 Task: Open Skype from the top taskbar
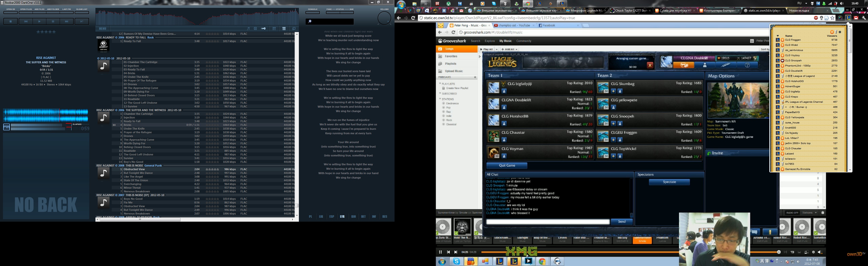pyautogui.click(x=494, y=4)
